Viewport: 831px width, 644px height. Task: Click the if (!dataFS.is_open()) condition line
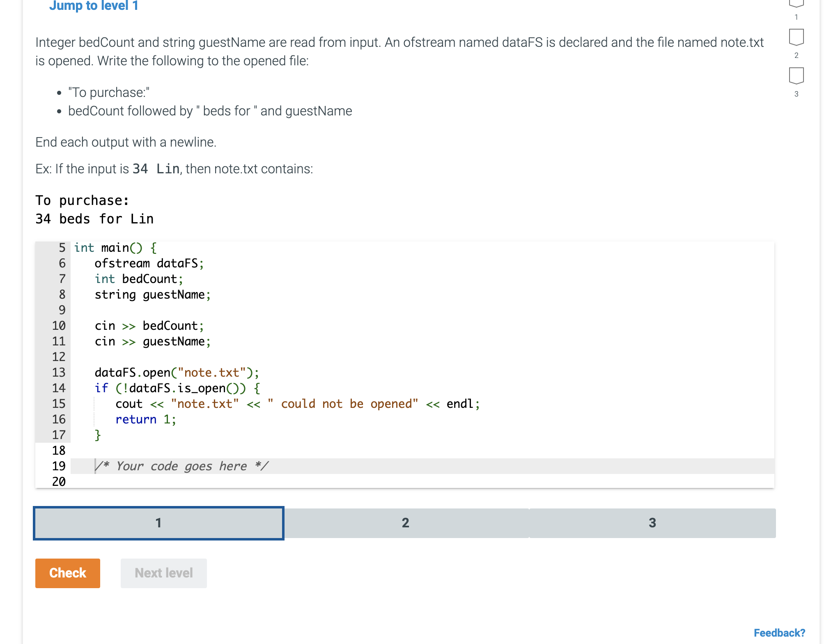coord(177,388)
